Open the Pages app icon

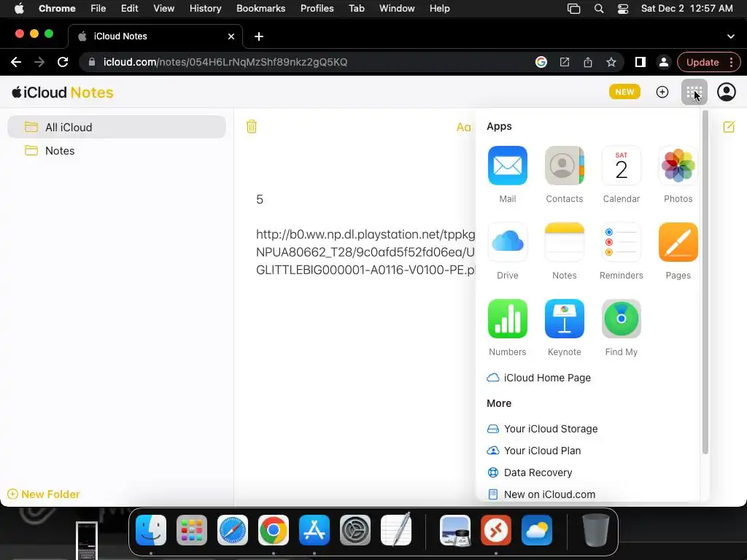(678, 242)
